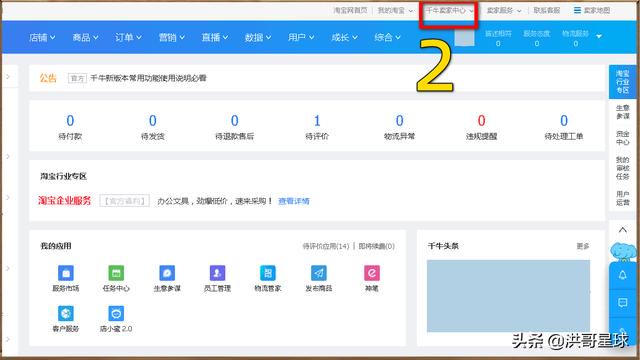The width and height of the screenshot is (640, 360).
Task: Click the notification bell in right sidebar
Action: 622,275
